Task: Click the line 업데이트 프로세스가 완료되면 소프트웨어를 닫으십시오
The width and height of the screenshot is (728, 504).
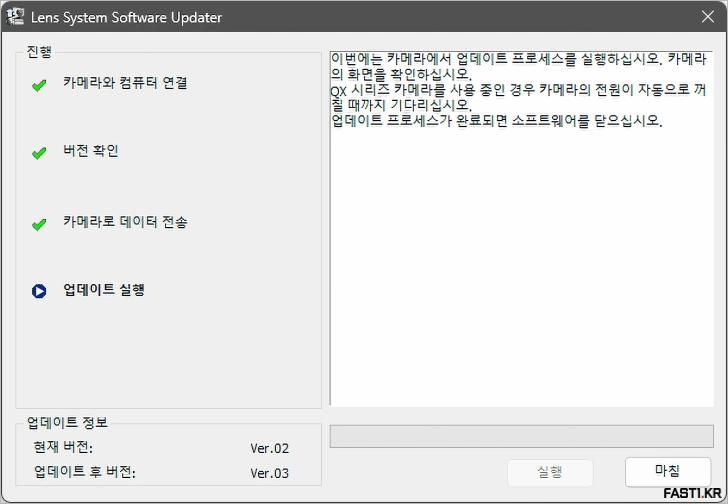Action: tap(497, 121)
